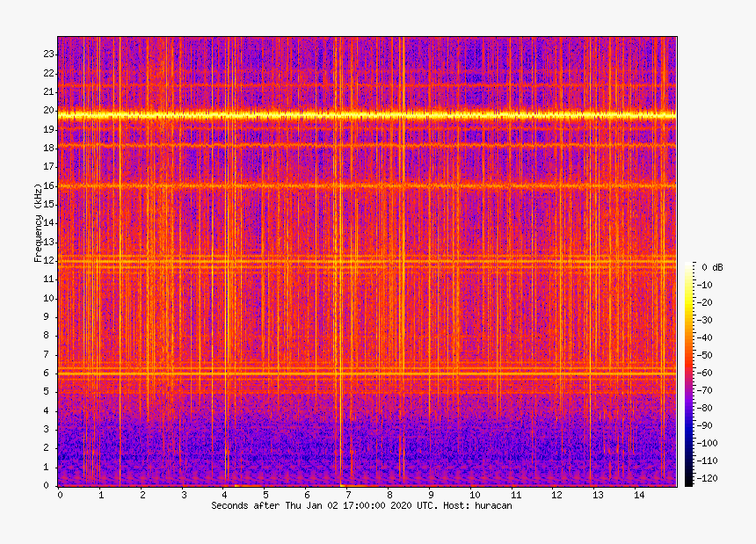Click frequency axis tick label '19'
This screenshot has height=544, width=756.
click(48, 129)
